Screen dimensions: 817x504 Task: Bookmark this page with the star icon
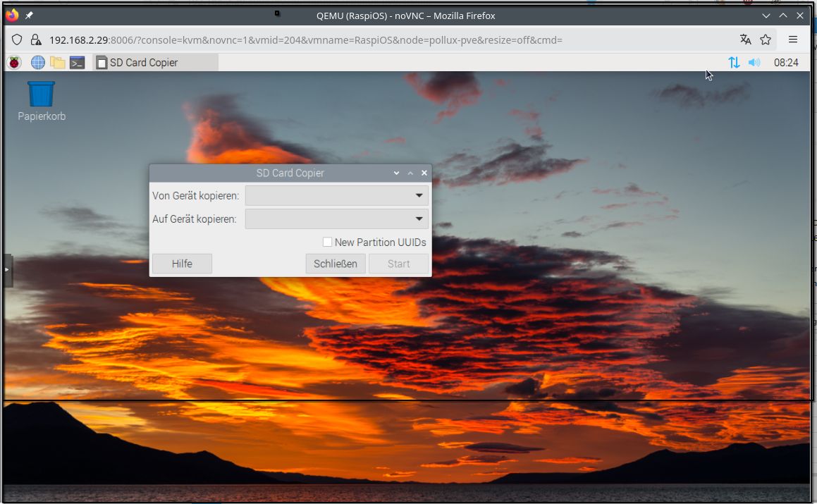tap(766, 39)
